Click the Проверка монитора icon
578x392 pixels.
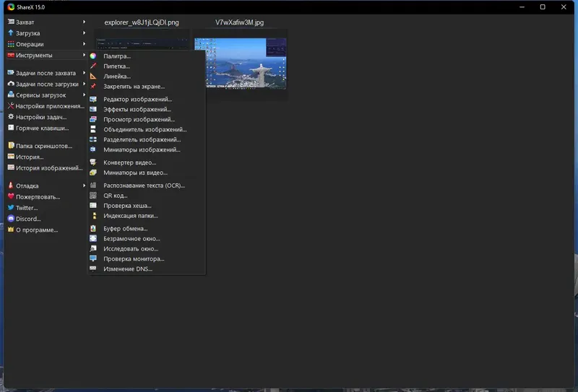tap(93, 258)
